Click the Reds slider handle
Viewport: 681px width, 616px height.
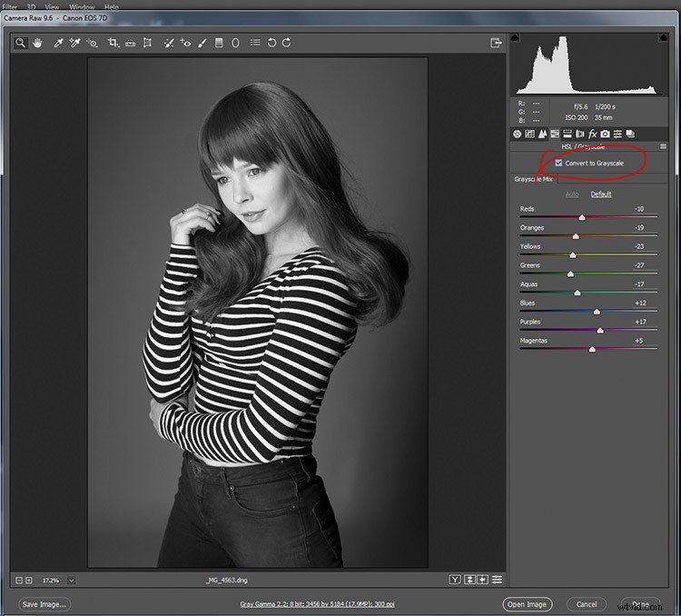[582, 217]
